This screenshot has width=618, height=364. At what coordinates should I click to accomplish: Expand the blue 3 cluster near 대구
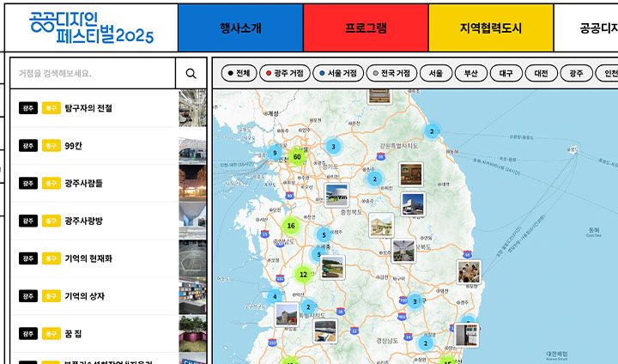[x=415, y=302]
